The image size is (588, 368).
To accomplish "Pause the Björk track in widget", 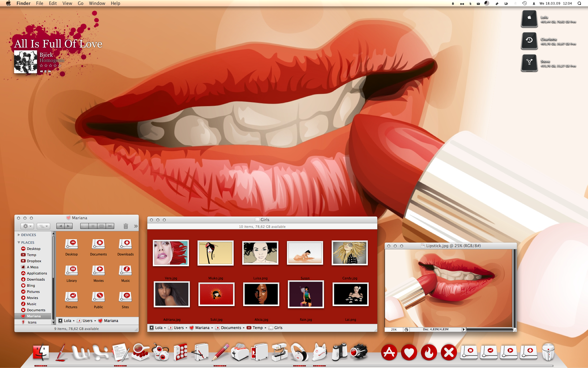I will [x=46, y=71].
